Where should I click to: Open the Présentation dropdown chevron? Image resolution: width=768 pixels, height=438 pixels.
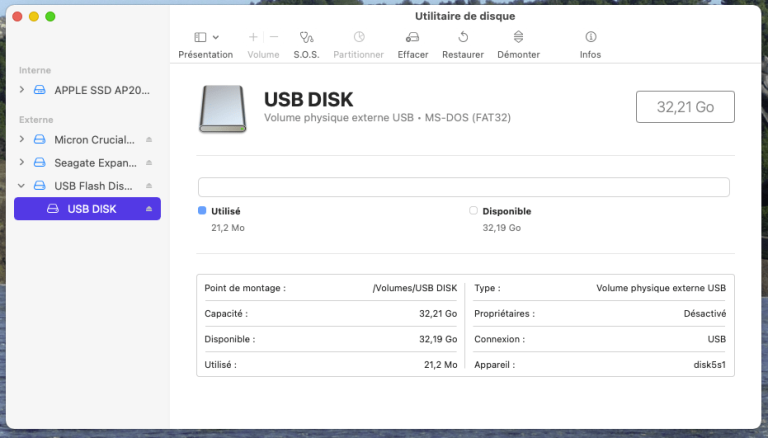click(216, 37)
